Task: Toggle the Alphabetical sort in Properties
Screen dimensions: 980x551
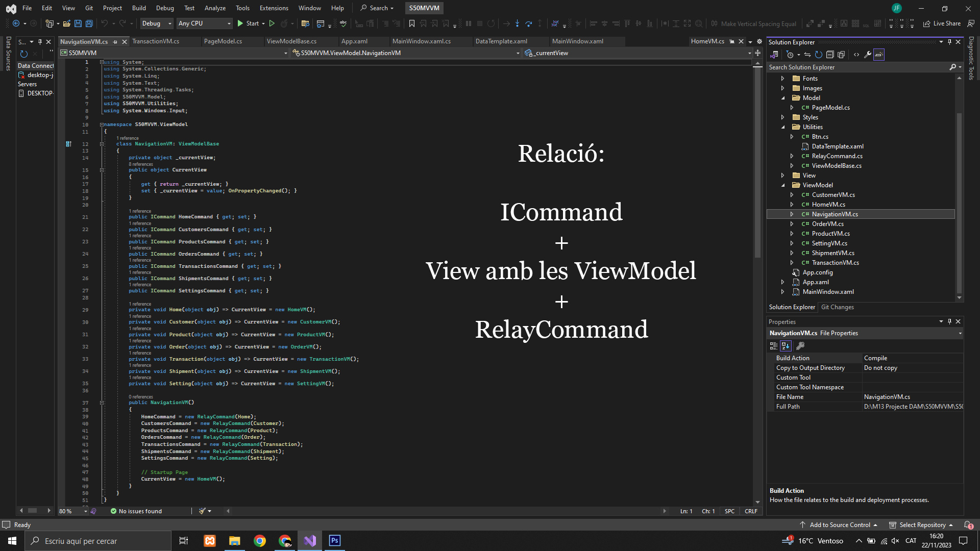Action: (786, 346)
